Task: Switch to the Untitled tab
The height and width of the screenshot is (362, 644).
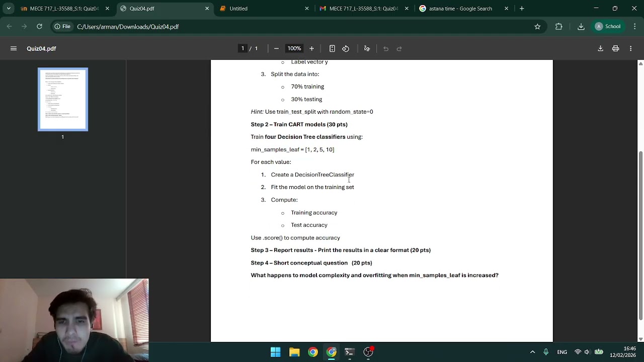Action: (264, 9)
